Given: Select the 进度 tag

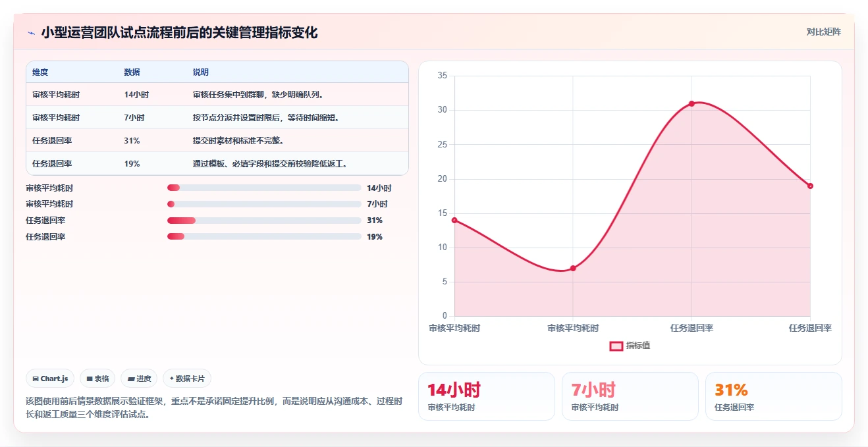Looking at the screenshot, I should [x=139, y=379].
